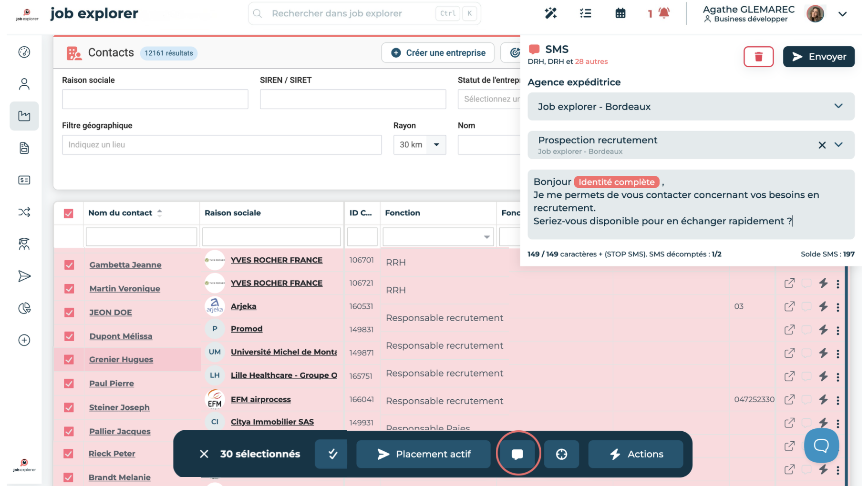
Task: Click Créer une entreprise button
Action: tap(438, 53)
